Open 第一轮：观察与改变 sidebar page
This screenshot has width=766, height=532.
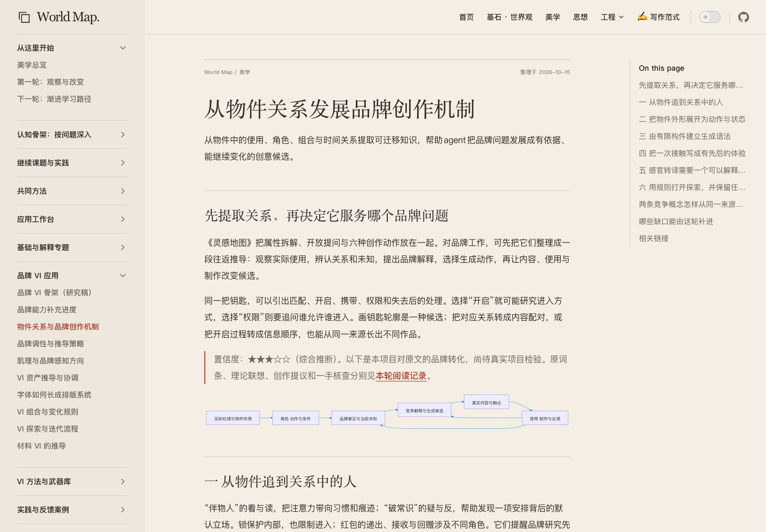(x=51, y=82)
